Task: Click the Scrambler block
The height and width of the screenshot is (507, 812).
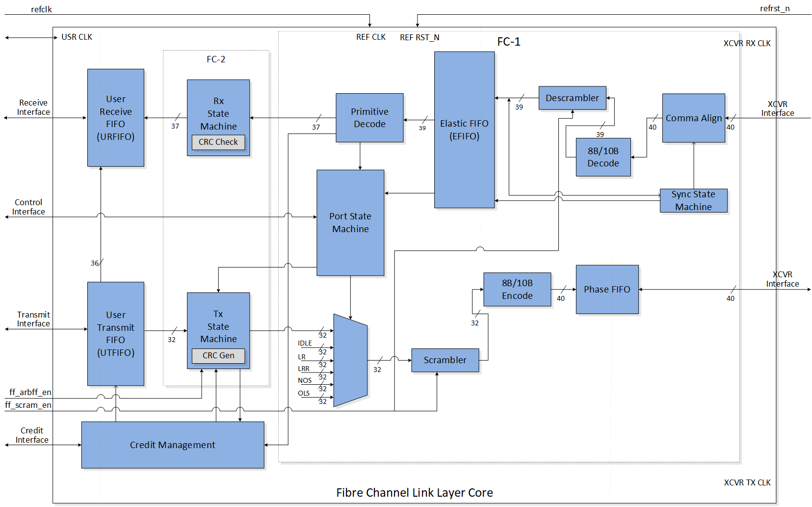Action: [445, 360]
